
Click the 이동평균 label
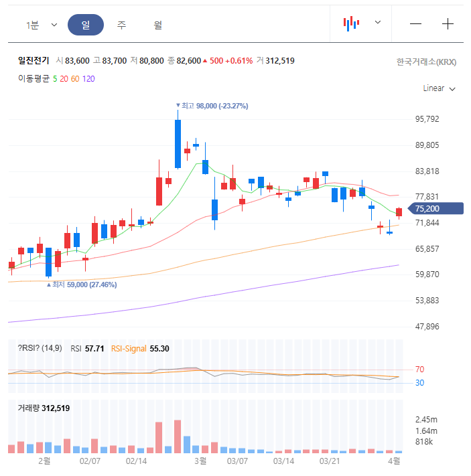[33, 78]
